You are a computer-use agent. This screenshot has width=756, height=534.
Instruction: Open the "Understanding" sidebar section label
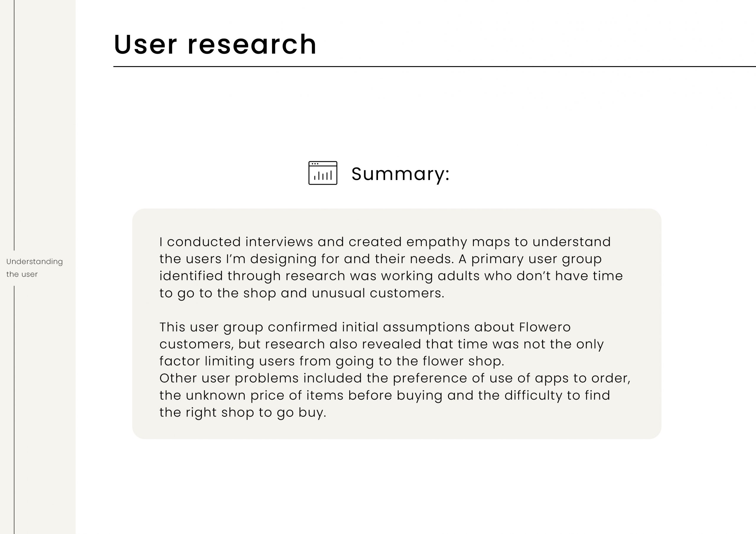pyautogui.click(x=35, y=262)
